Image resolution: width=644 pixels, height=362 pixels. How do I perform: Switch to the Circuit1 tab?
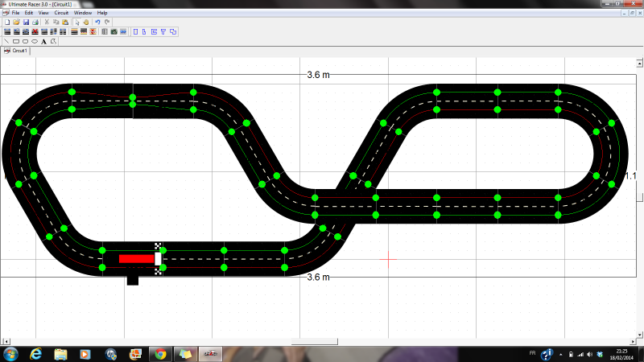pyautogui.click(x=16, y=50)
